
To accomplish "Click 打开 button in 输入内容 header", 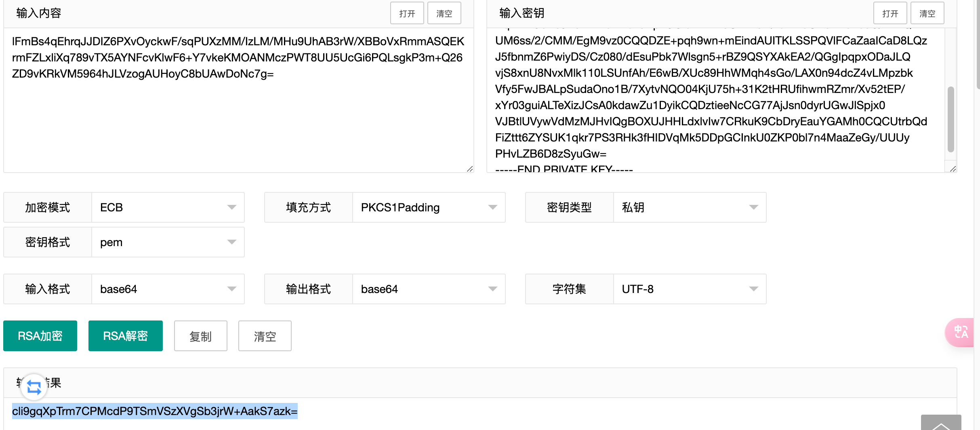I will click(407, 13).
